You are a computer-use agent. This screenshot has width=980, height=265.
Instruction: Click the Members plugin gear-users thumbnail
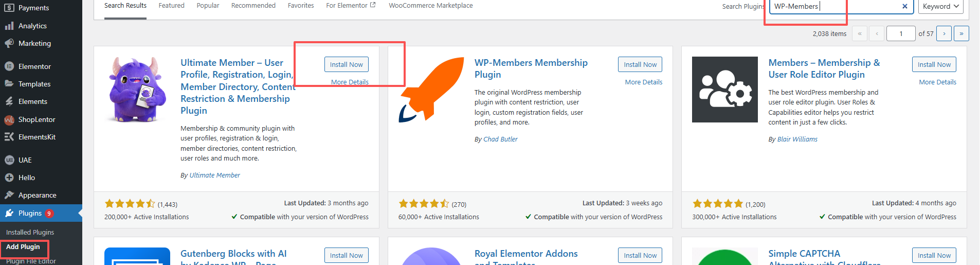tap(725, 90)
